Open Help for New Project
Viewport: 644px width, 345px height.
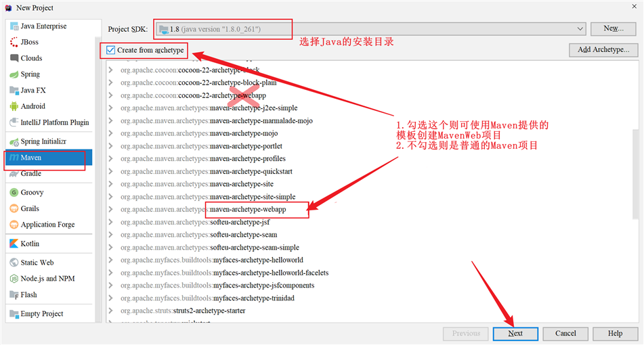(x=616, y=333)
